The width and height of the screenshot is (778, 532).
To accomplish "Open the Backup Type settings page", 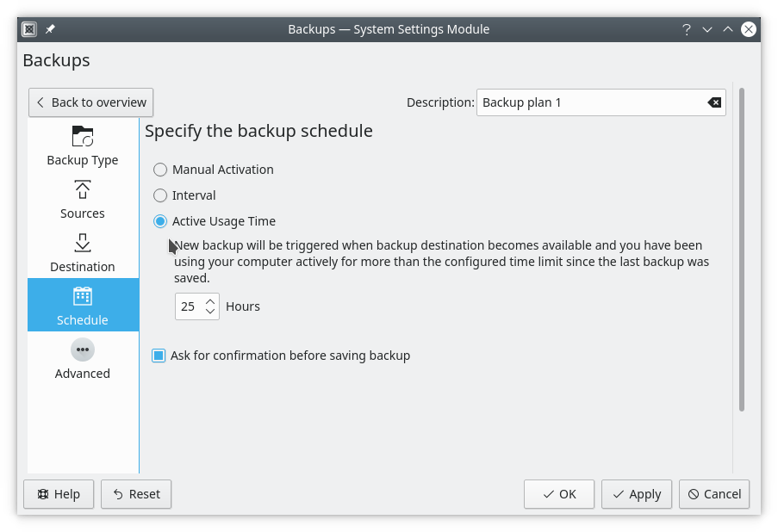I will [x=82, y=135].
